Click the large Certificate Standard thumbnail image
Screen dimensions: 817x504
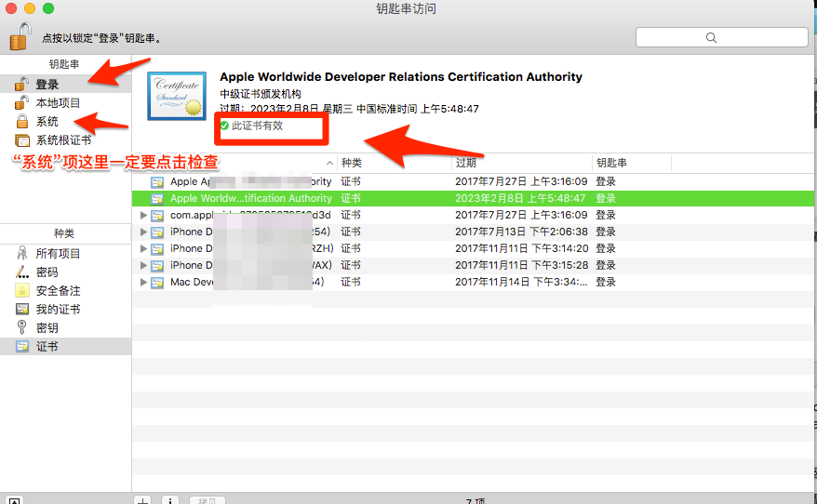pos(177,97)
